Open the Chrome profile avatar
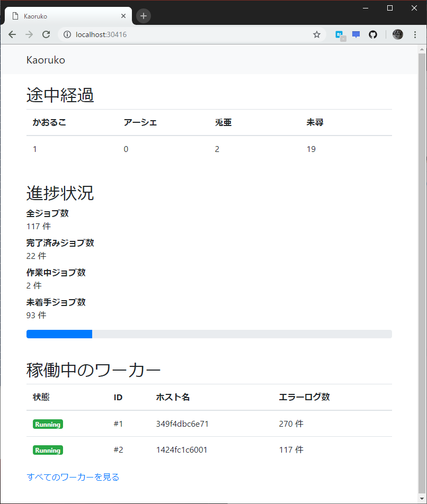 tap(398, 34)
